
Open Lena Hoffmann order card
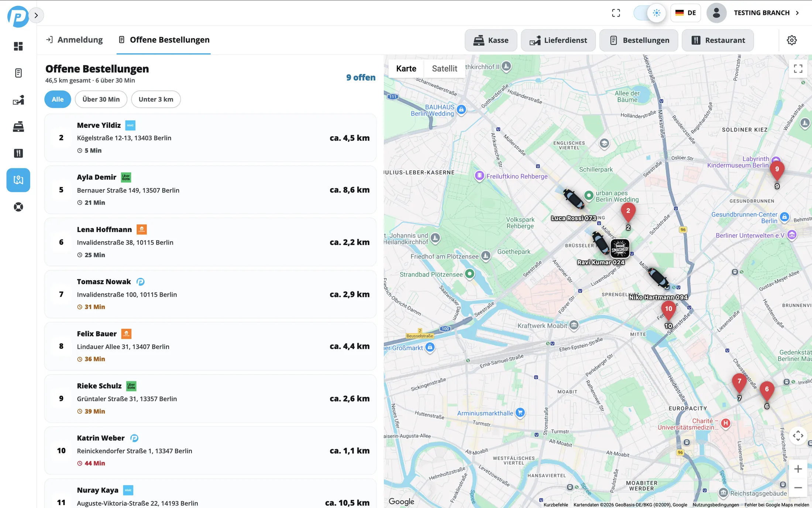[x=210, y=242]
